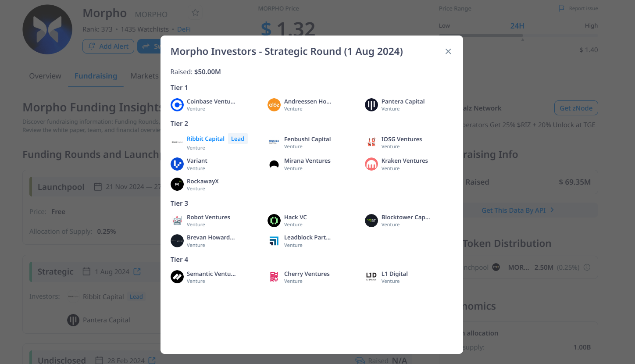Click the Fenbushi Capital logo

tap(274, 142)
